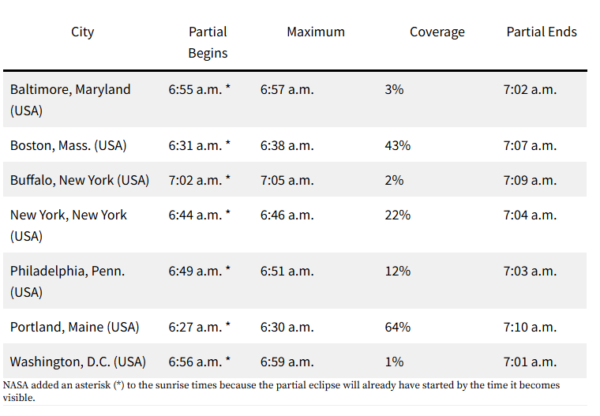Click the 22% coverage for New York
Viewport: 600px width, 416px height.
398,215
